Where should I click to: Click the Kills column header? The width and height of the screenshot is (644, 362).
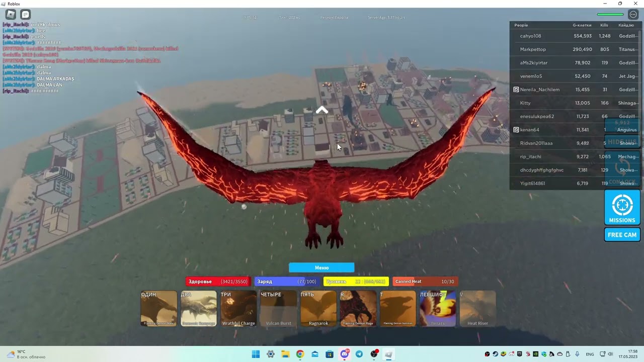[x=604, y=25]
